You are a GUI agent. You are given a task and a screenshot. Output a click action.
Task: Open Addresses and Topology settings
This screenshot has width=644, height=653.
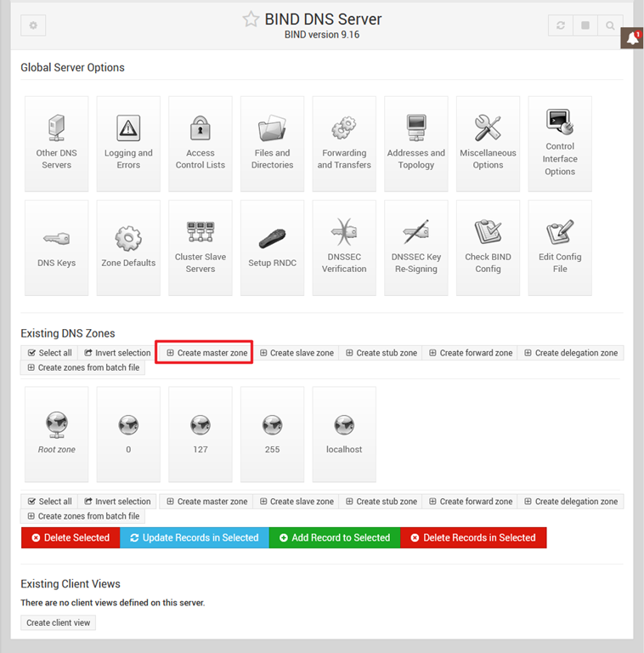tap(416, 144)
